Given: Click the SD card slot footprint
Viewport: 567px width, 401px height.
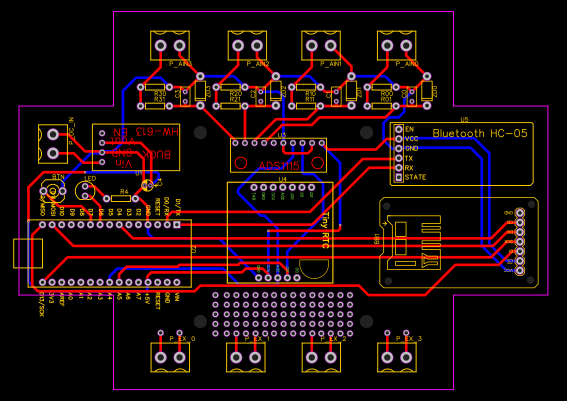Looking at the screenshot, I should (414, 242).
